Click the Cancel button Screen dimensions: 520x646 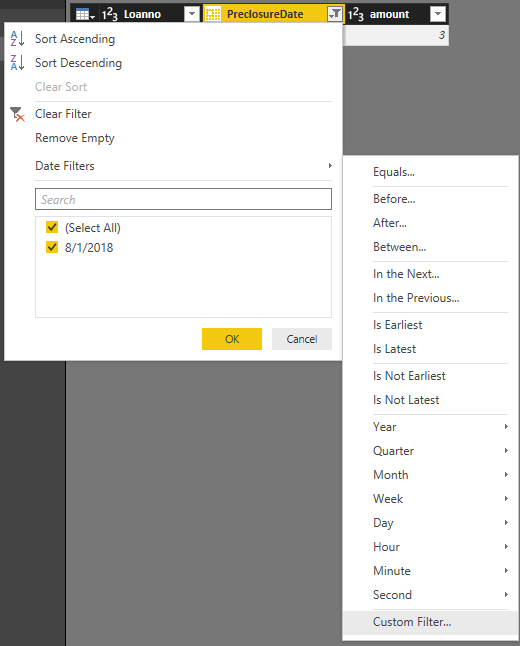point(302,339)
